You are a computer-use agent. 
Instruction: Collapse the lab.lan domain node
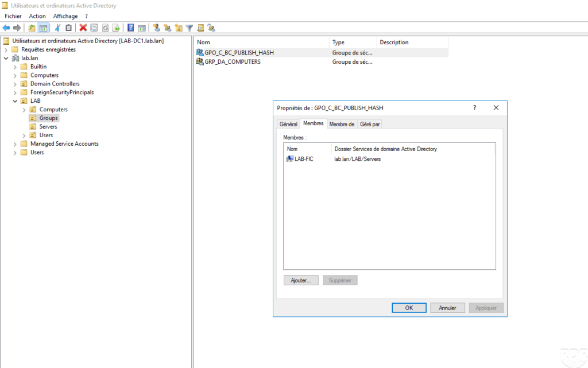point(6,58)
